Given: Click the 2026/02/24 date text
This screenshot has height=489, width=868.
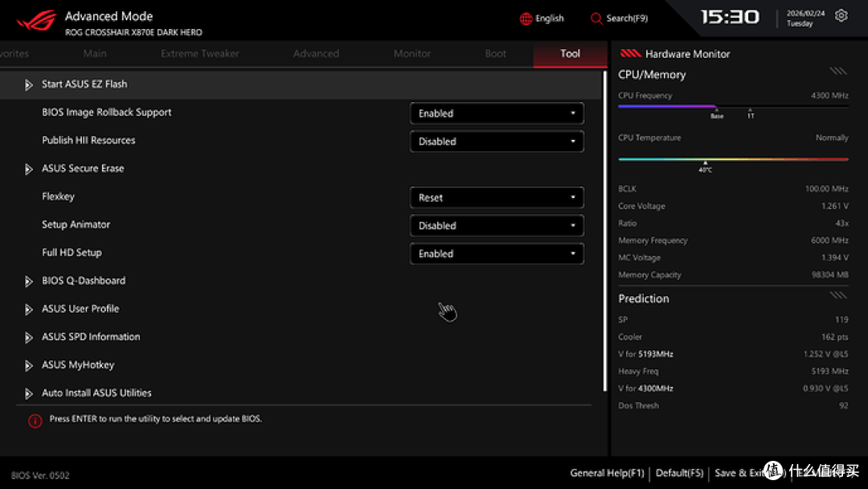Looking at the screenshot, I should (x=805, y=14).
